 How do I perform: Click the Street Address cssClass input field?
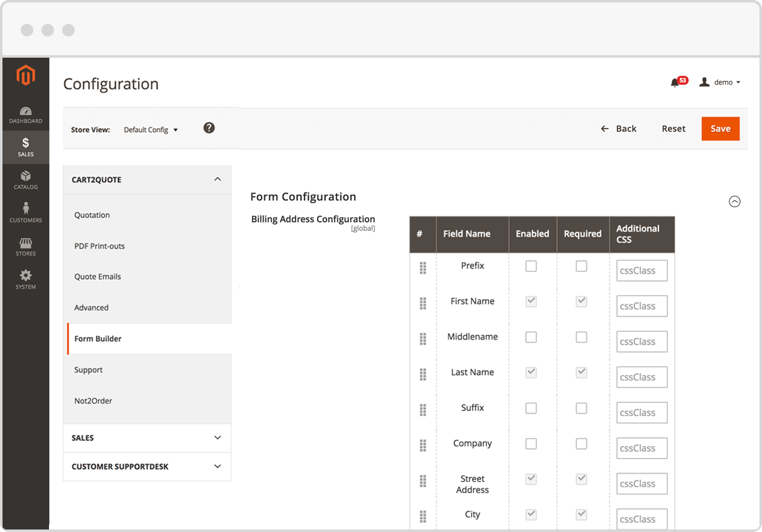[641, 484]
